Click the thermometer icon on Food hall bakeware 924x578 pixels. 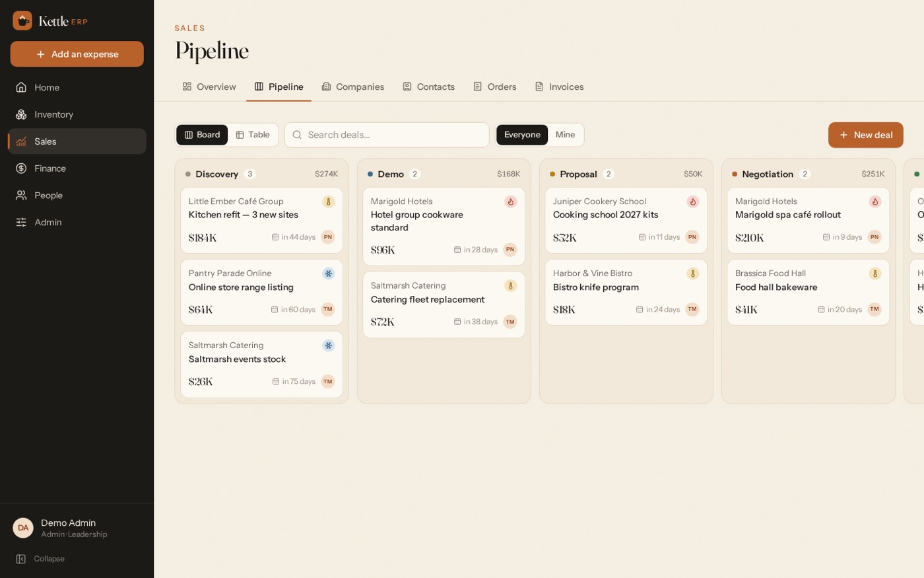click(x=874, y=273)
